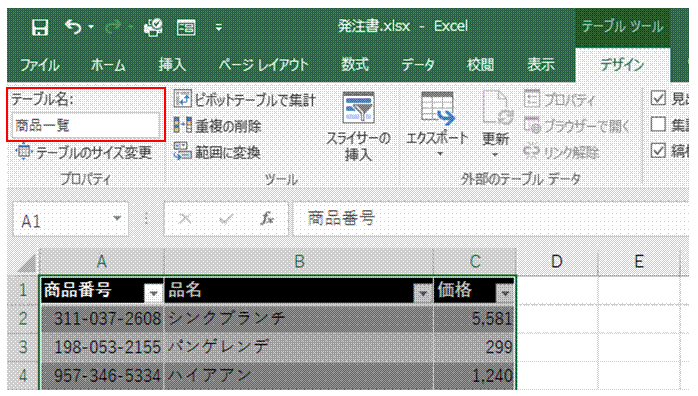698x396 pixels.
Task: Open the 価格 filter dropdown
Action: (x=505, y=293)
